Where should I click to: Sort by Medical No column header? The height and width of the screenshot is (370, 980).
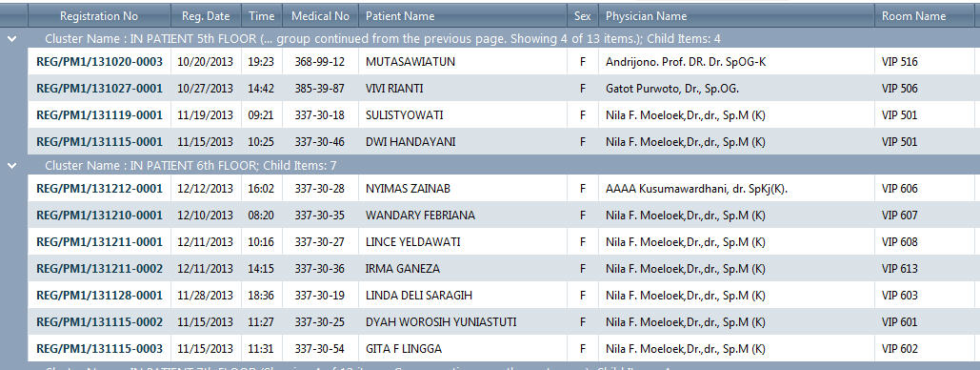click(x=320, y=15)
